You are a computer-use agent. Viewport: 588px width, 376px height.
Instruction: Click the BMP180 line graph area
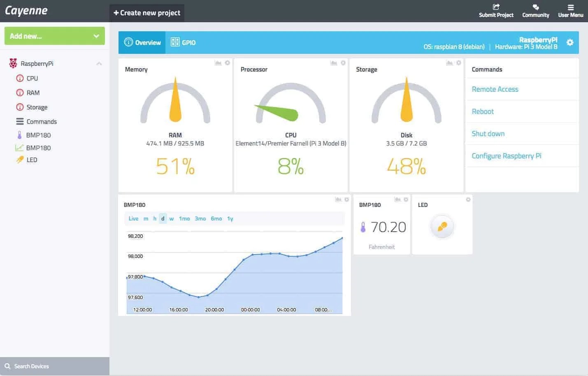(x=235, y=272)
